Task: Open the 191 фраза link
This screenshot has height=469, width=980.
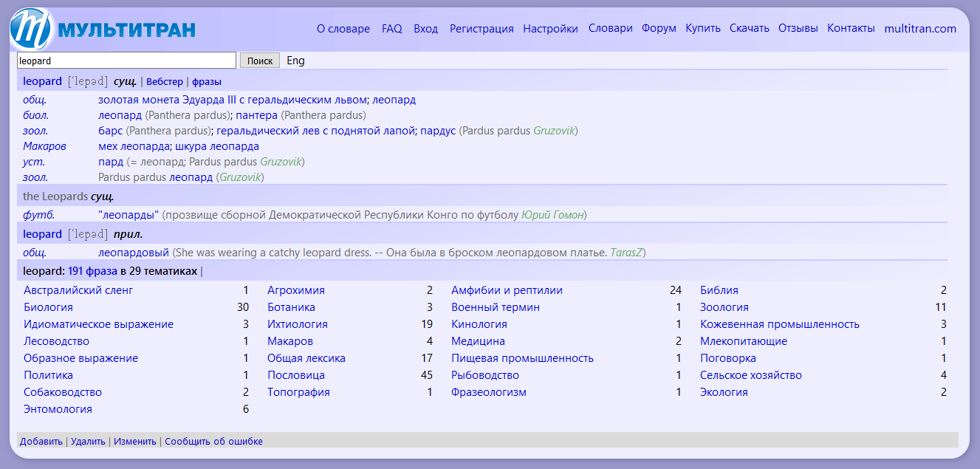Action: [92, 271]
